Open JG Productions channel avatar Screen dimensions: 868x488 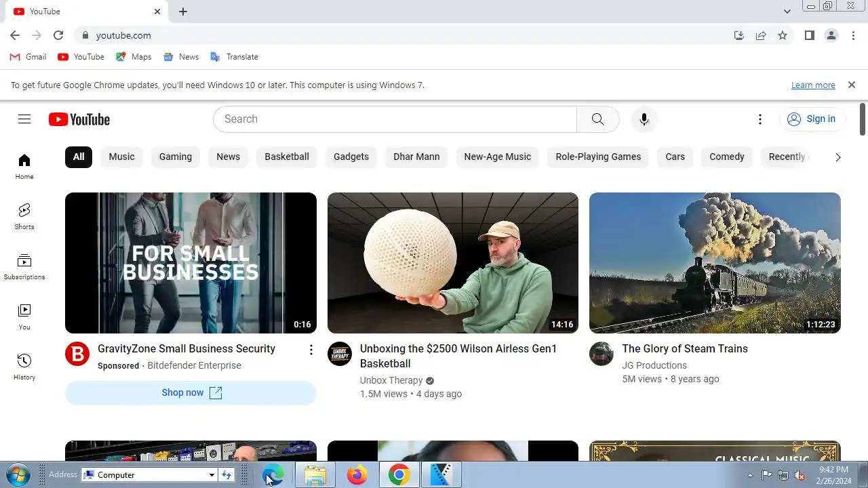tap(601, 354)
